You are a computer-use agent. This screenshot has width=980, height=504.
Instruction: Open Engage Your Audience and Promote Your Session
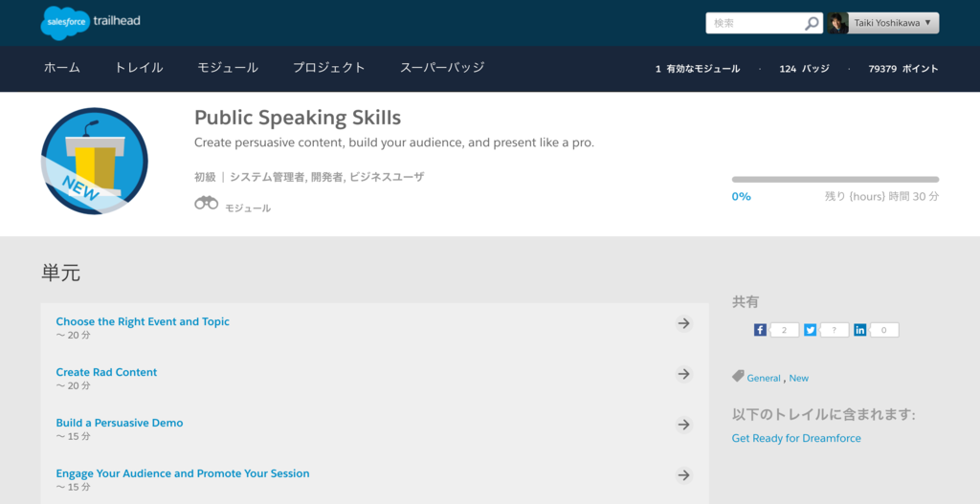183,473
